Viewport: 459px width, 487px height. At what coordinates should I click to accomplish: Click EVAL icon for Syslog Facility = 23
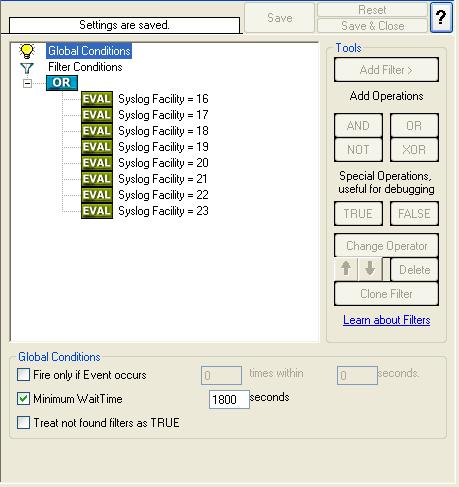[97, 211]
